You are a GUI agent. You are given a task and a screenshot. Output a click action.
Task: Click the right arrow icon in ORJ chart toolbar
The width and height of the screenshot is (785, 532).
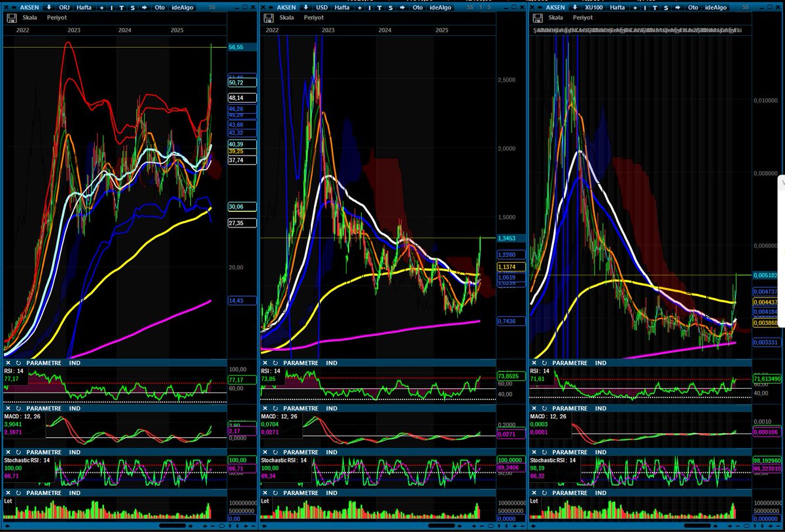(x=144, y=7)
